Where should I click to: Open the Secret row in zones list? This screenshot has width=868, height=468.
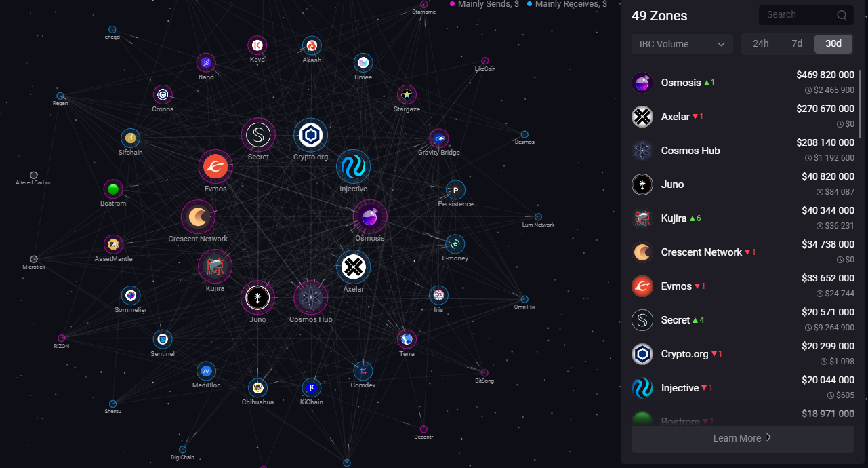743,320
